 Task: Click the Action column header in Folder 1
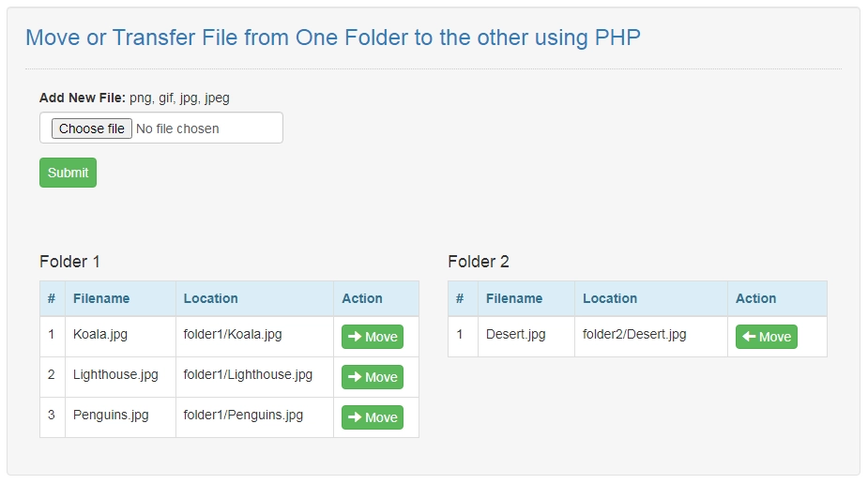point(362,298)
